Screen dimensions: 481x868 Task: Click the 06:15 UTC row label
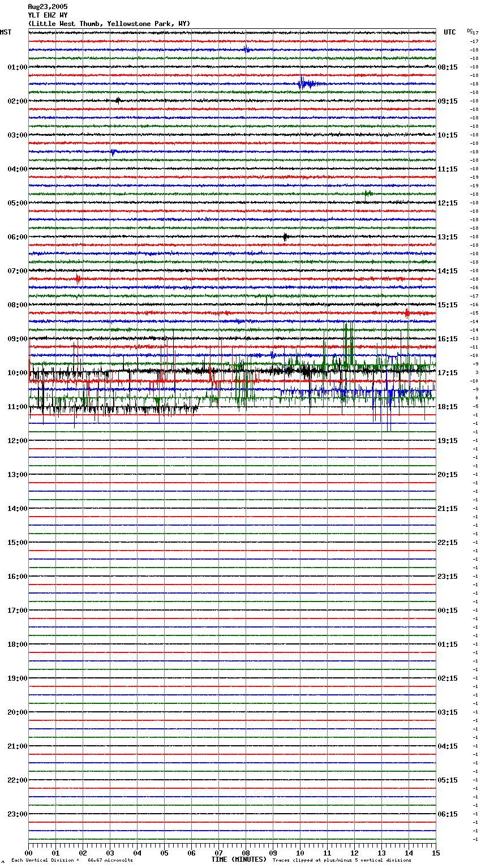coord(448,814)
